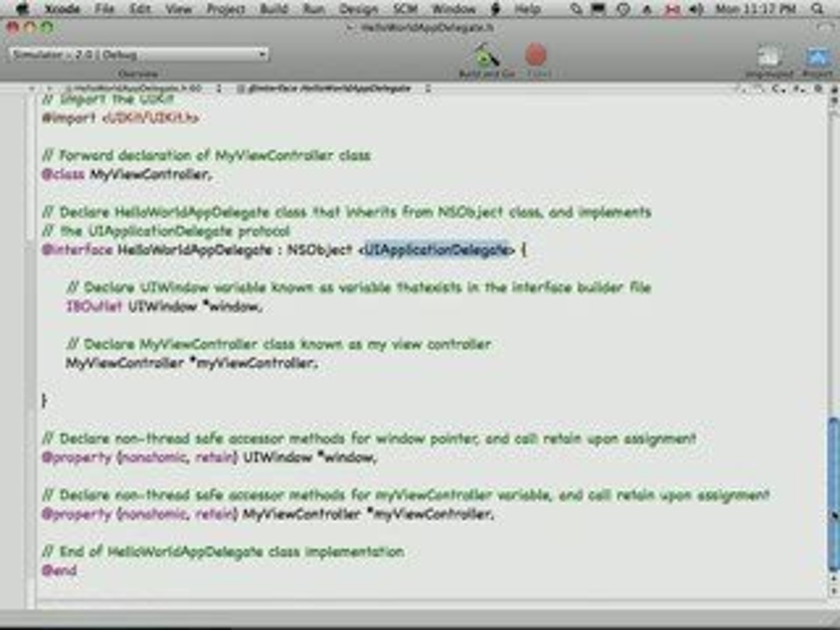Open the Apple menu
840x630 pixels.
pyautogui.click(x=22, y=8)
